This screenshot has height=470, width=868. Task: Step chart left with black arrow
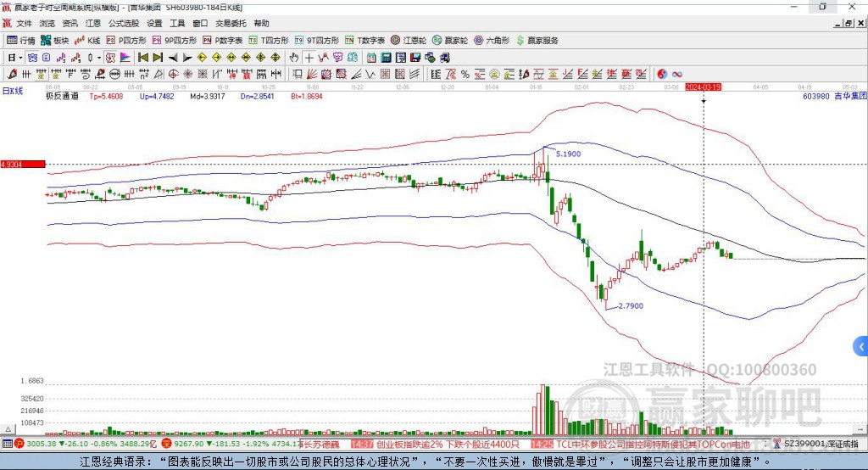[173, 58]
